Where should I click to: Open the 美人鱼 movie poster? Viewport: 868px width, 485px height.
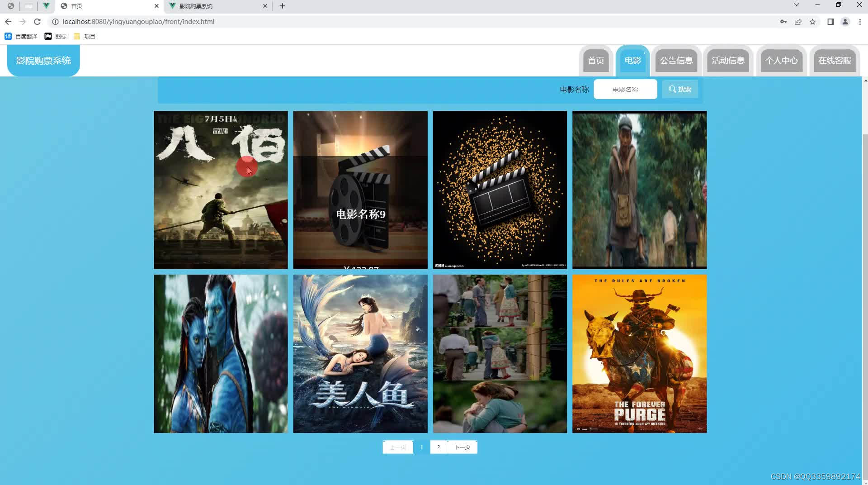pos(360,354)
